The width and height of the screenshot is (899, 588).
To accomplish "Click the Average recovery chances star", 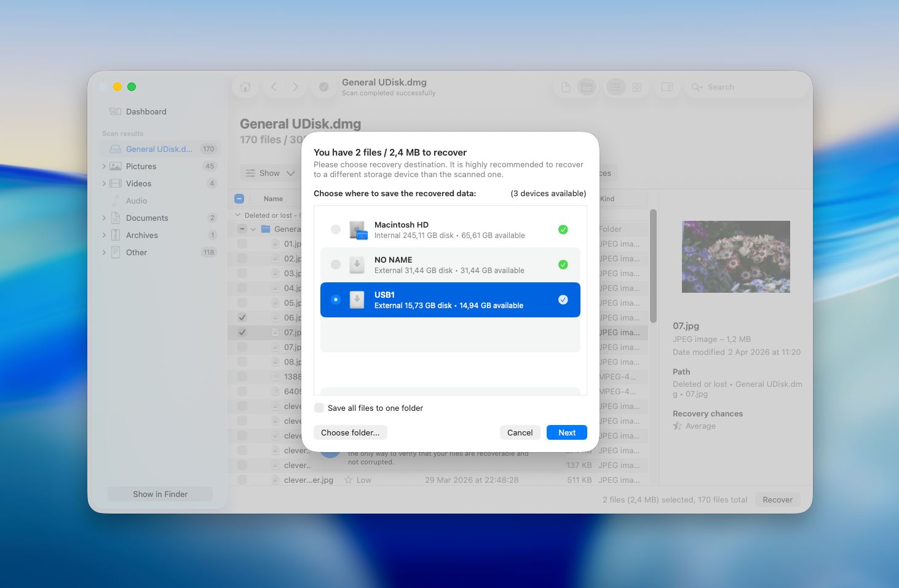I will pos(677,426).
